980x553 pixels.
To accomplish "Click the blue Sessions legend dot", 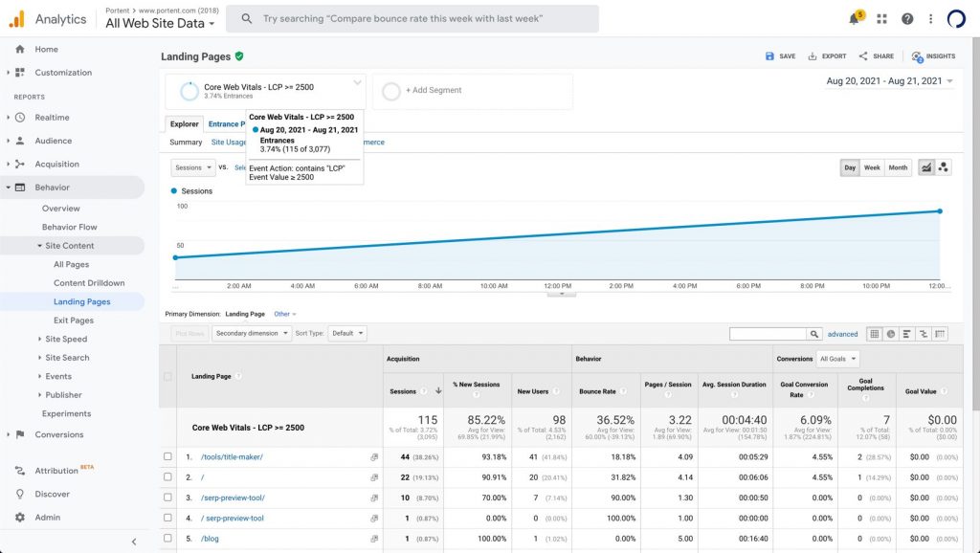I will [174, 191].
